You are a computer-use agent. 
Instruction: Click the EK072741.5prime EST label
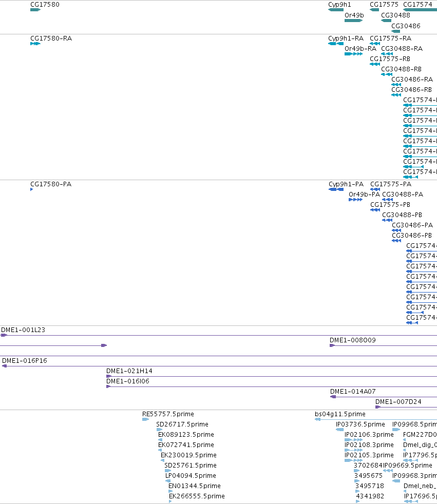point(186,445)
